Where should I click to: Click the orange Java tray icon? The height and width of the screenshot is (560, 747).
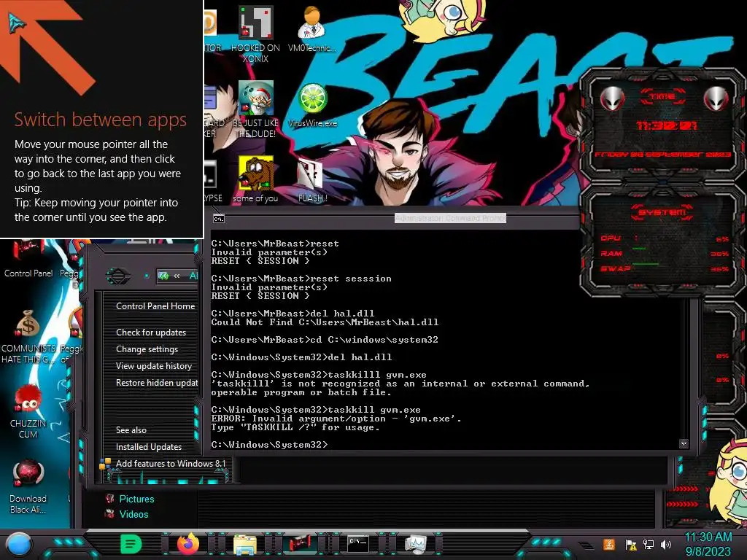click(x=609, y=544)
